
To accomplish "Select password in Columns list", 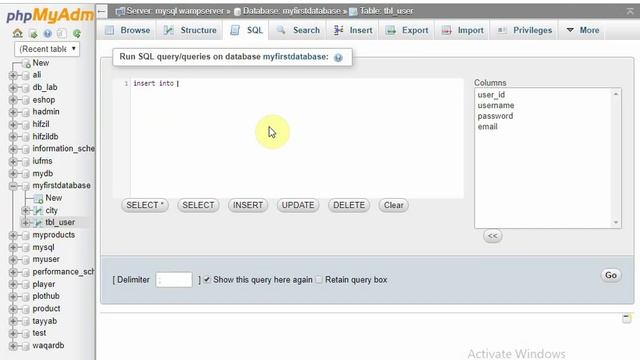I will click(x=495, y=116).
